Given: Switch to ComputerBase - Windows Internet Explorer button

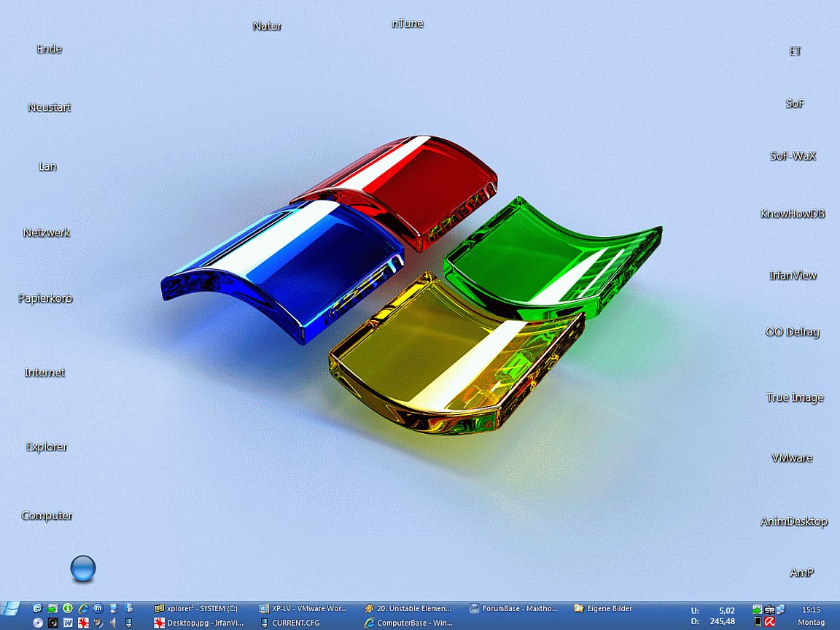Looking at the screenshot, I should 409,623.
